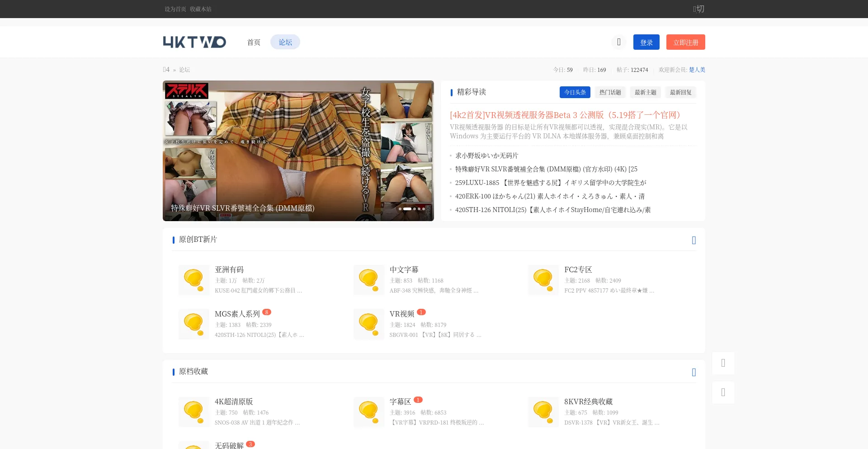This screenshot has height=449, width=868.
Task: Open new member 楚人美 profile link
Action: [697, 70]
